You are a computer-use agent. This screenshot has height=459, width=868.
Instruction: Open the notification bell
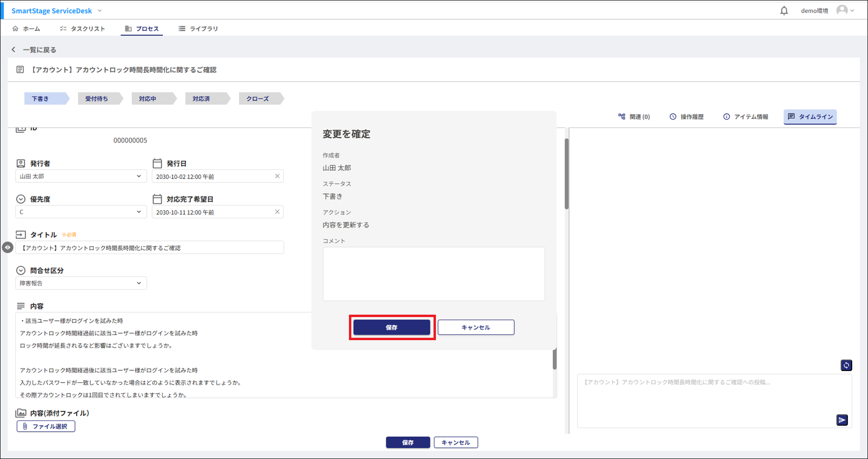(x=784, y=10)
